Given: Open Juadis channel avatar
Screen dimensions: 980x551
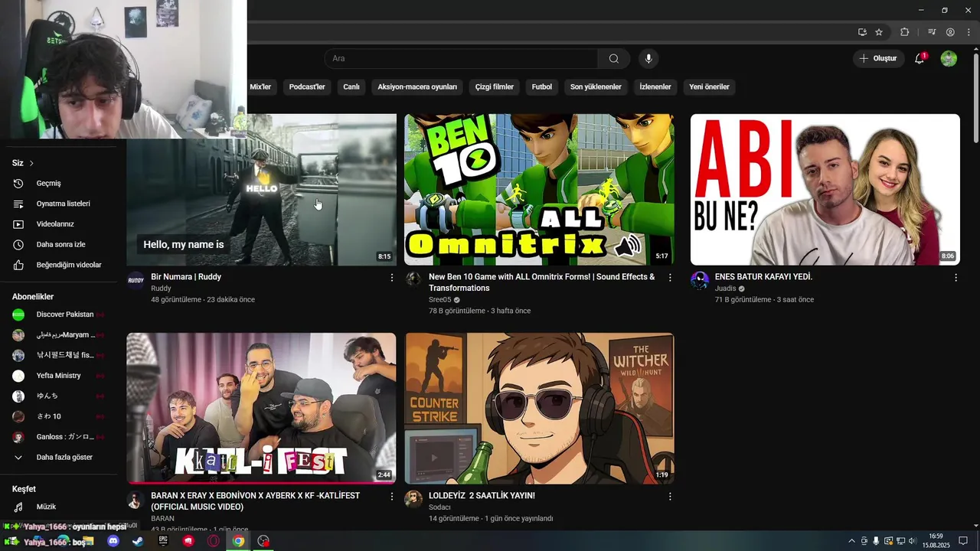Looking at the screenshot, I should coord(700,280).
